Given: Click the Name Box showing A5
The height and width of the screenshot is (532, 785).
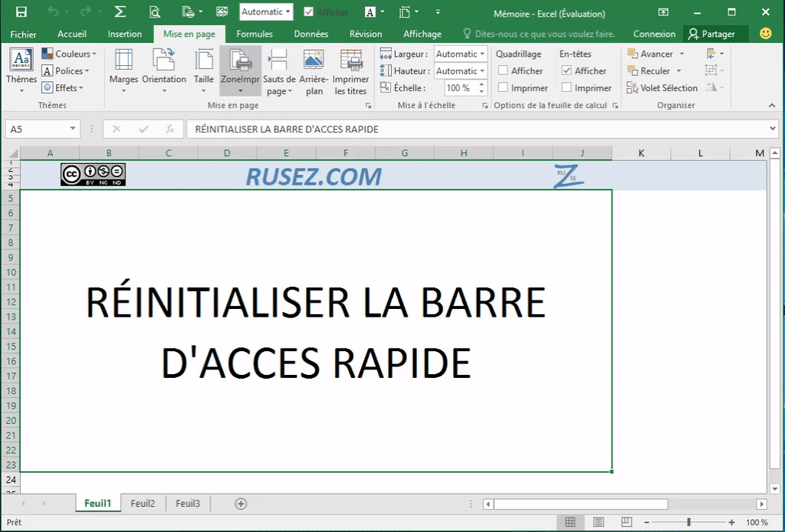Looking at the screenshot, I should (37, 129).
